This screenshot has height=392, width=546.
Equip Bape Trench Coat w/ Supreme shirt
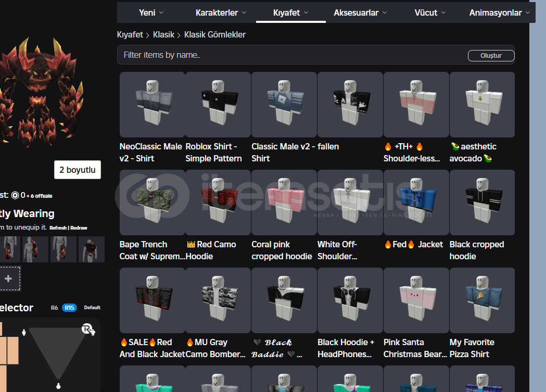tap(152, 203)
